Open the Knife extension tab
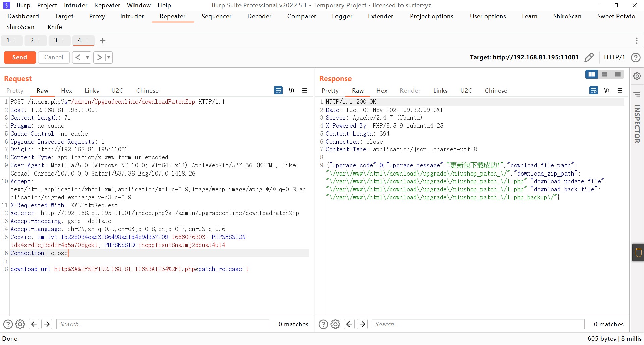The height and width of the screenshot is (345, 644). [55, 27]
